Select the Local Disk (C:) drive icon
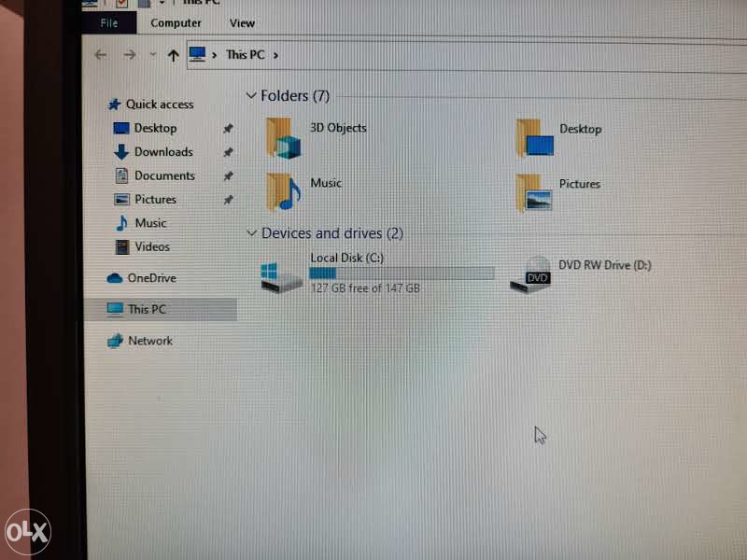This screenshot has width=747, height=560. click(281, 277)
